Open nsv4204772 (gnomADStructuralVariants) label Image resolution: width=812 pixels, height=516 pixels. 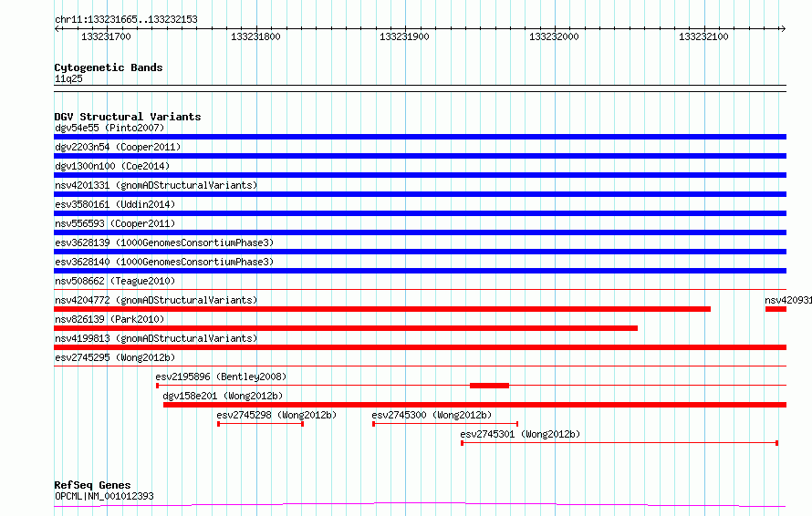pyautogui.click(x=156, y=300)
